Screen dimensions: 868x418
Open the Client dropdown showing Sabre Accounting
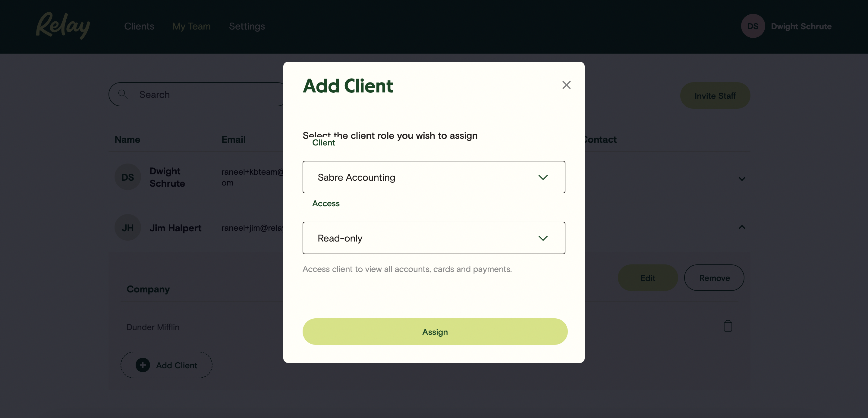(434, 177)
